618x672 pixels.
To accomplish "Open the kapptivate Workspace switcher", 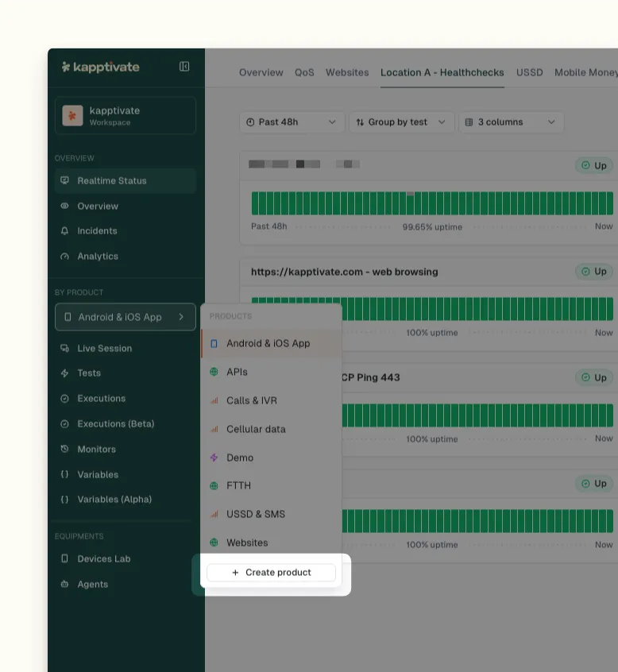I will pyautogui.click(x=126, y=116).
